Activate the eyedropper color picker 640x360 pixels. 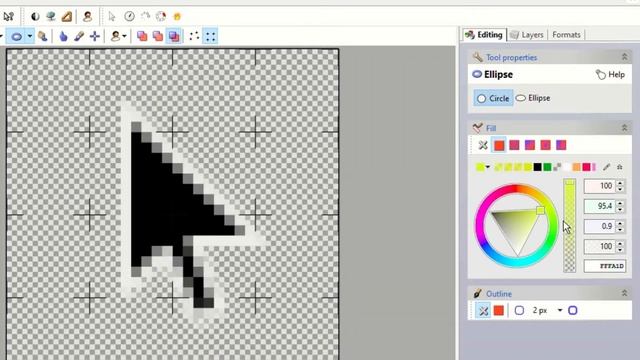tap(607, 167)
